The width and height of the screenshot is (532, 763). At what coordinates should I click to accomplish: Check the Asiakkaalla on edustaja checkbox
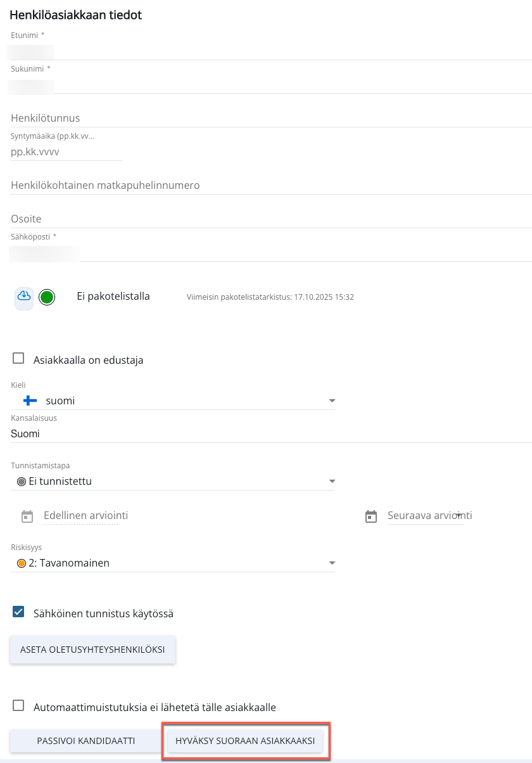19,359
